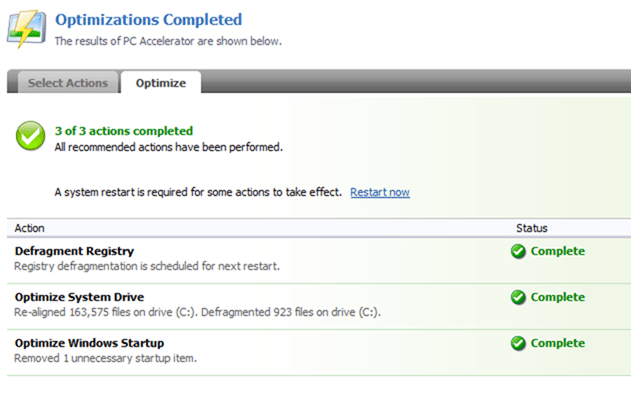The image size is (631, 398).
Task: Click the Defragment Registry complete check icon
Action: 518,251
